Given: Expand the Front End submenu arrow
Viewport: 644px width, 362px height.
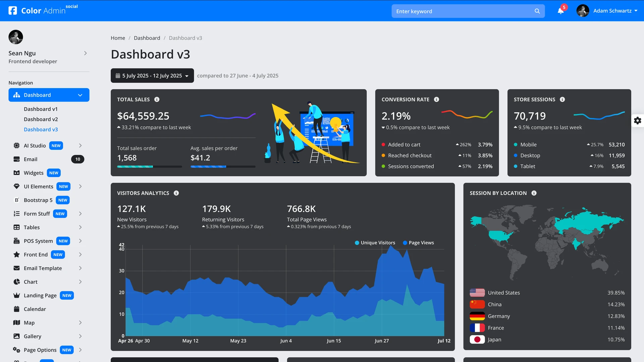Looking at the screenshot, I should point(80,255).
